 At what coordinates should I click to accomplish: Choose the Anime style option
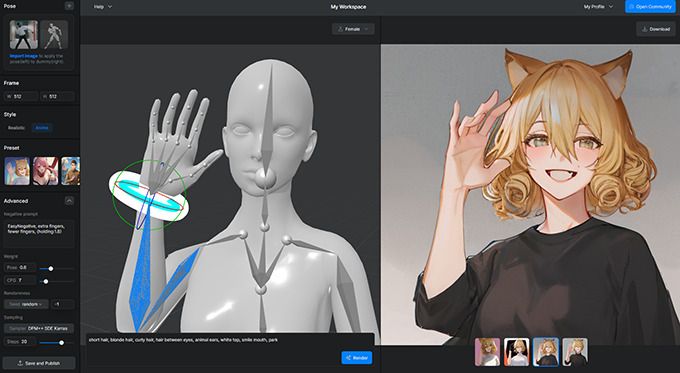click(42, 128)
